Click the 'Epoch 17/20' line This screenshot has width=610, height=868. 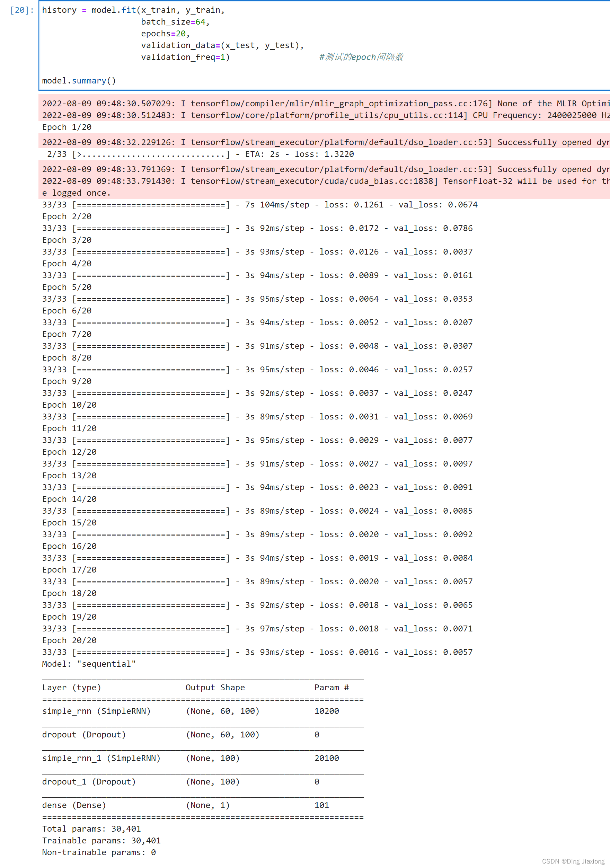tap(69, 570)
